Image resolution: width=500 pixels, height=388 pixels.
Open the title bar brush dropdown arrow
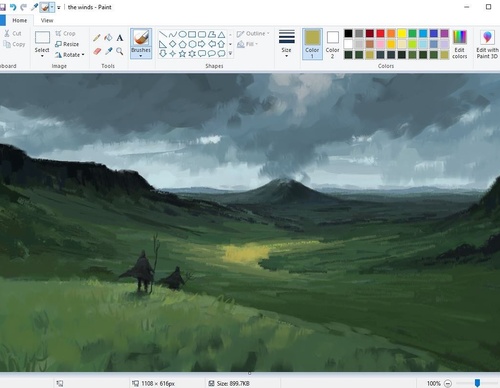coord(52,7)
